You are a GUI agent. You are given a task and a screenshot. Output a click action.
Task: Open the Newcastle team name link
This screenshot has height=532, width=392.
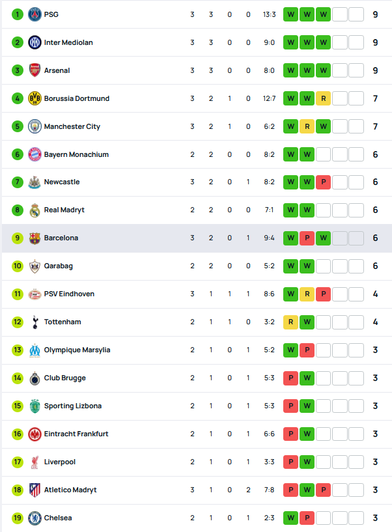(62, 182)
